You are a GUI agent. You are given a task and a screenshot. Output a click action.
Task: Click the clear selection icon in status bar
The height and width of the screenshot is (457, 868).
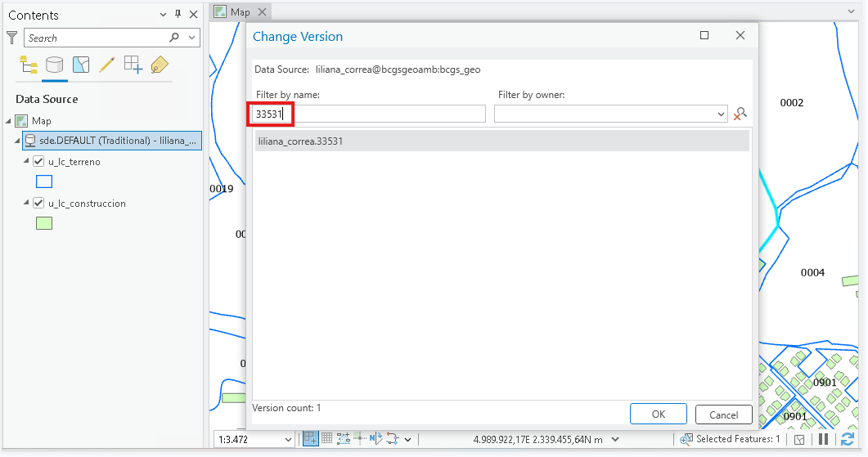pos(799,439)
